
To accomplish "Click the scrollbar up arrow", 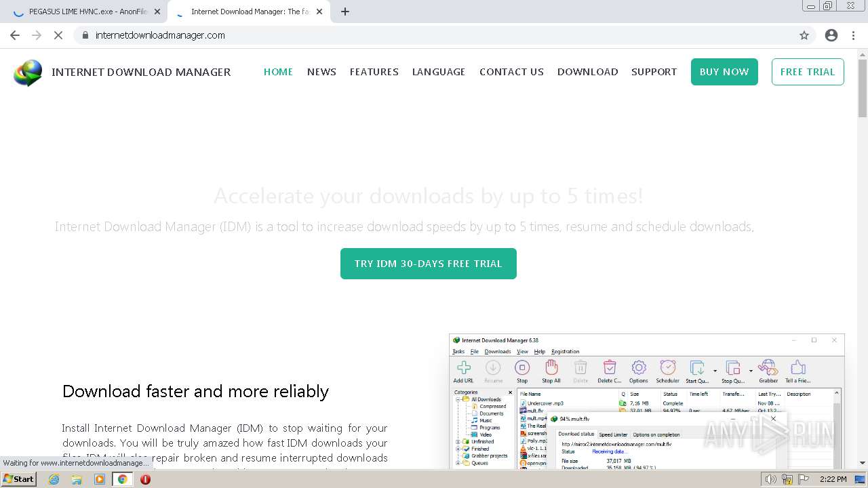I will (x=863, y=54).
